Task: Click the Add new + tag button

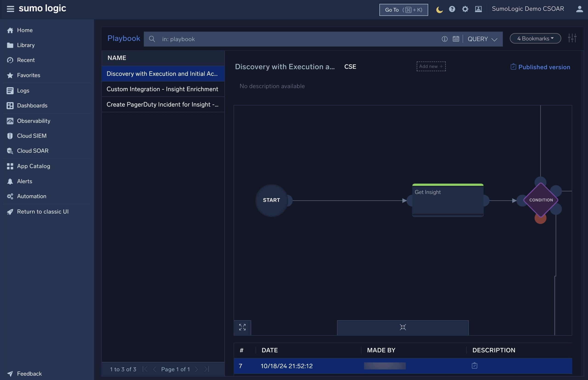Action: pos(431,66)
